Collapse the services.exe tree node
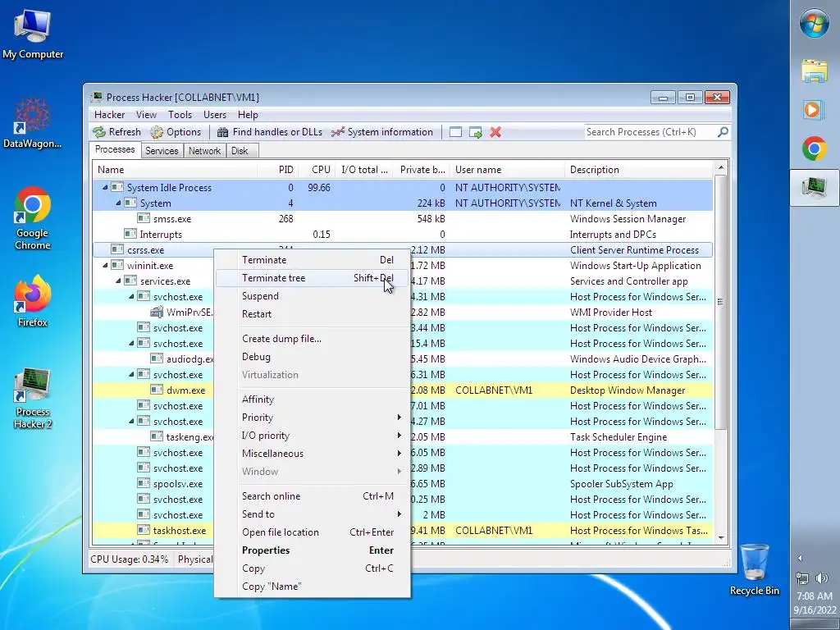The height and width of the screenshot is (630, 840). point(118,281)
